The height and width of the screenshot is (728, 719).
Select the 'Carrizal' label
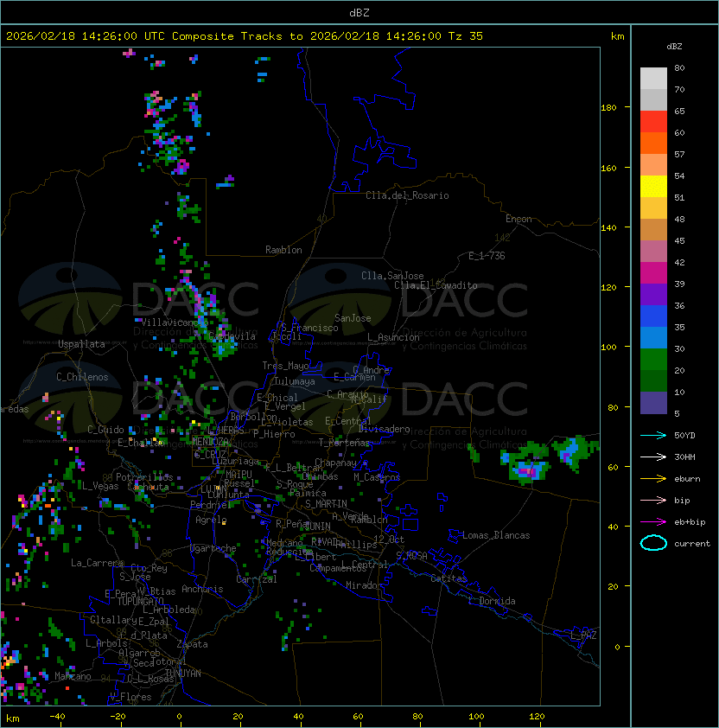256,579
